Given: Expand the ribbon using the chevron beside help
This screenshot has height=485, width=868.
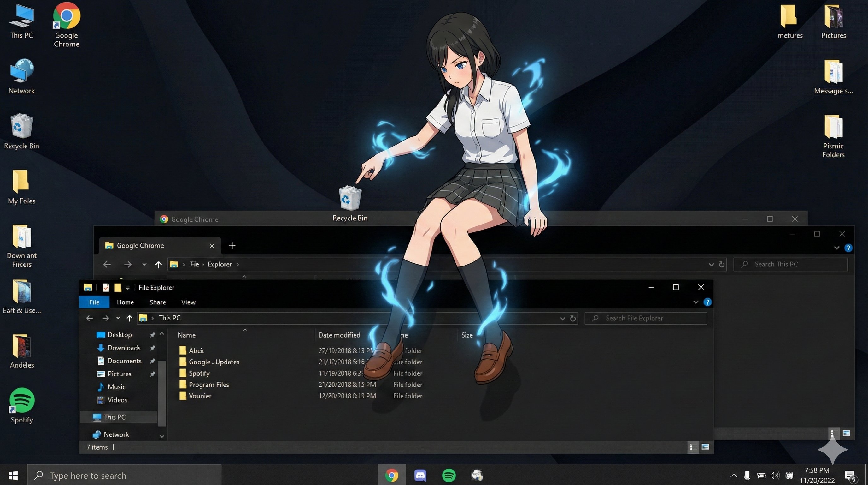Looking at the screenshot, I should [x=696, y=302].
